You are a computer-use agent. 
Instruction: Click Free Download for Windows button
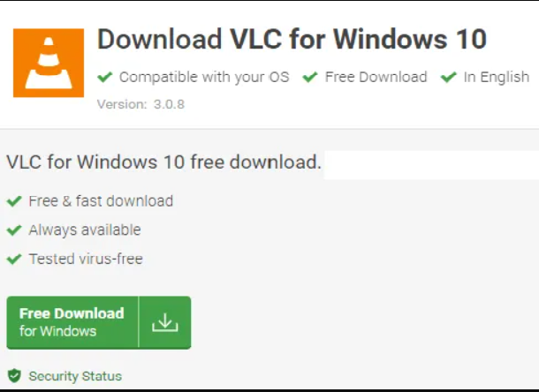(x=99, y=322)
